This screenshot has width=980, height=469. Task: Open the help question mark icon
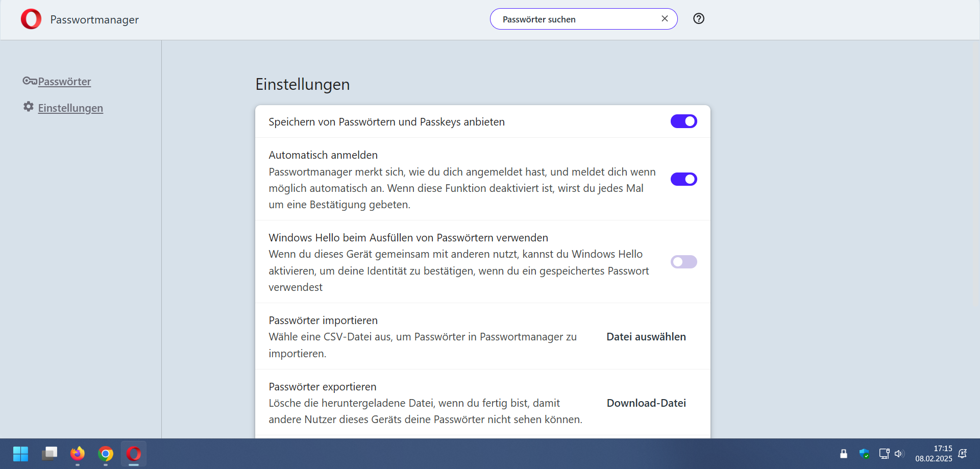click(x=698, y=19)
